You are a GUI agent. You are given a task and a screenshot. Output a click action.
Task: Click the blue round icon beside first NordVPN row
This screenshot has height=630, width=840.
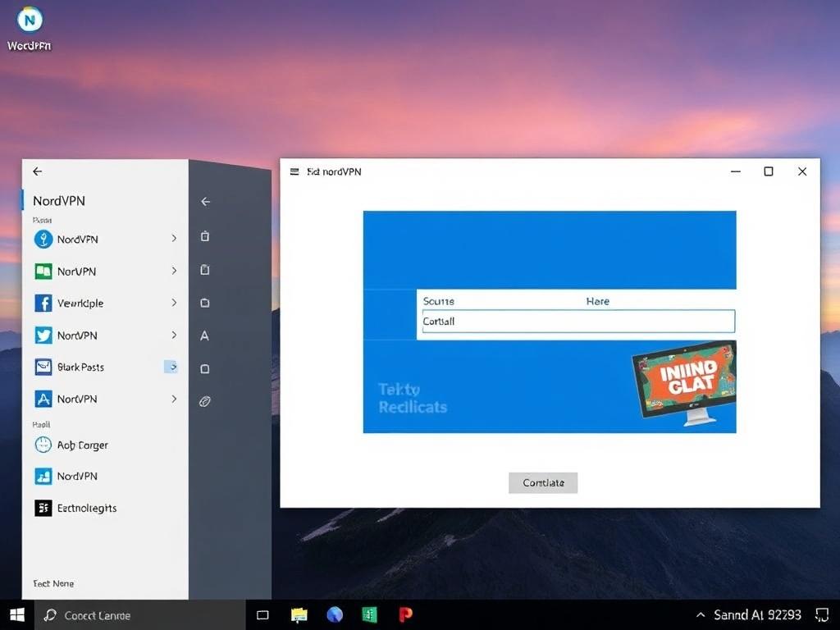43,239
